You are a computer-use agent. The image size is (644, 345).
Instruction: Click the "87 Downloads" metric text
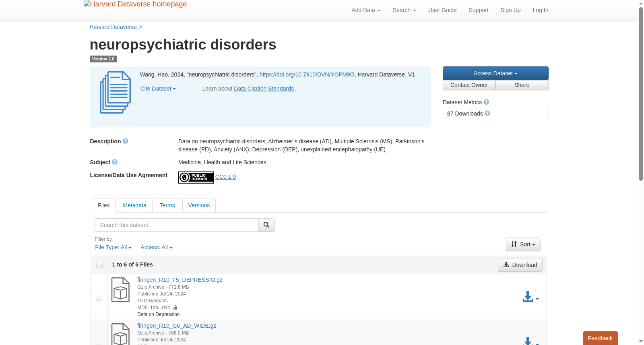pos(465,114)
